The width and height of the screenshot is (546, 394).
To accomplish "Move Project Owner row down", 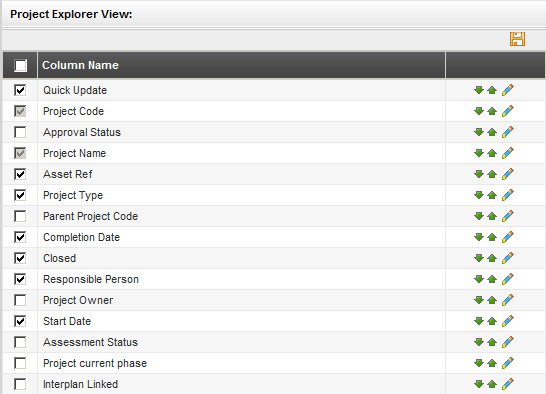I will pos(479,300).
